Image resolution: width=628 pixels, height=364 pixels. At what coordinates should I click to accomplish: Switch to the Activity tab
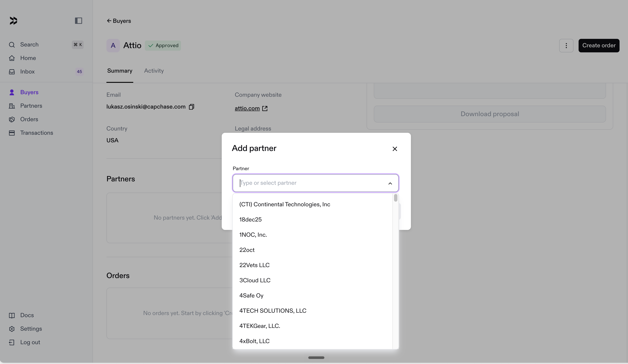[154, 71]
